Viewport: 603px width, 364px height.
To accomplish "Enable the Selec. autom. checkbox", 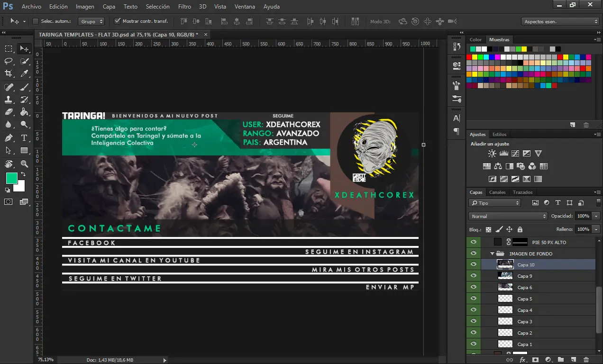I will tap(35, 21).
